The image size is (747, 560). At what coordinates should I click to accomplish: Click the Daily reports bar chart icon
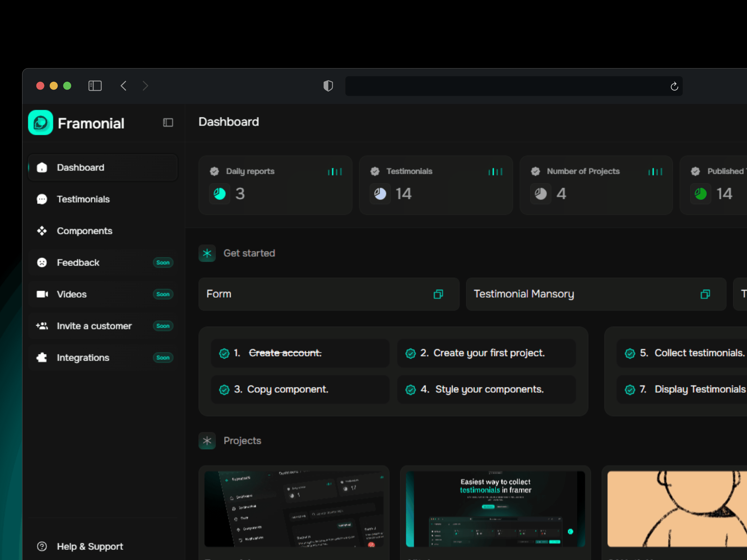(335, 171)
